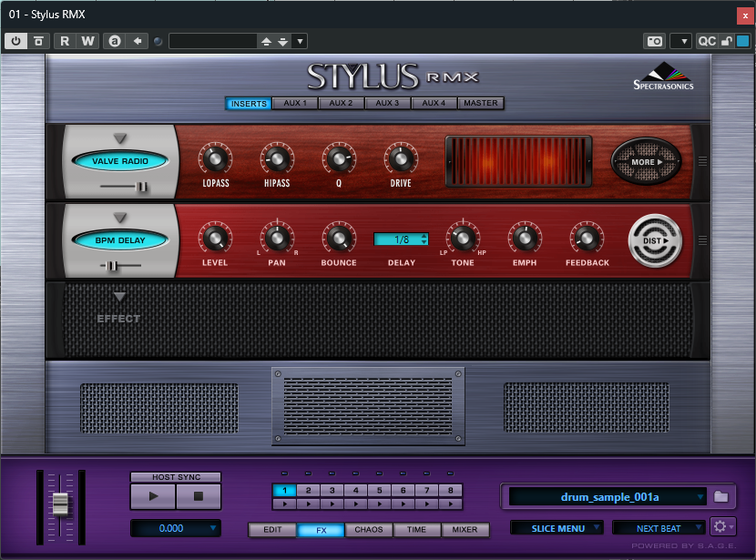Click the TONE knob
Viewport: 756px width, 560px height.
point(463,238)
